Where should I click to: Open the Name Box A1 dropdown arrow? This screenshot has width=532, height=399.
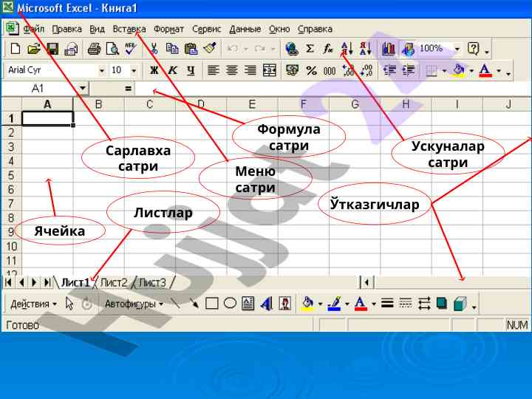pos(82,89)
